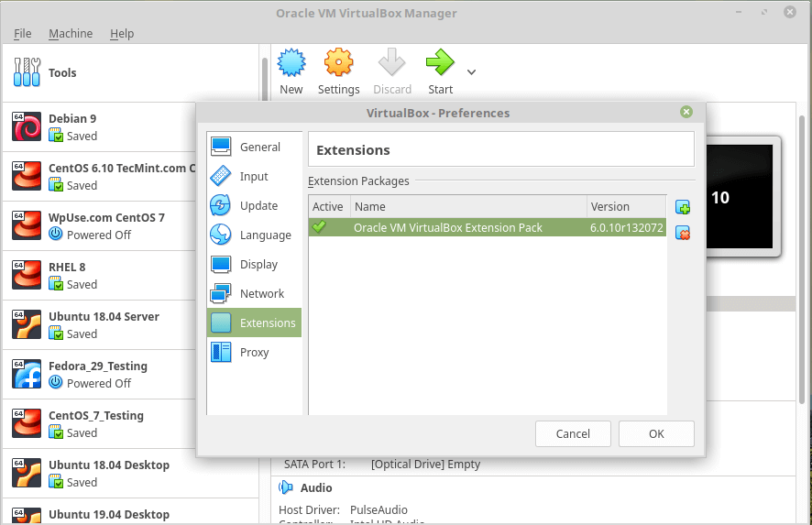The width and height of the screenshot is (812, 525).
Task: Click the New virtual machine icon
Action: pyautogui.click(x=291, y=62)
